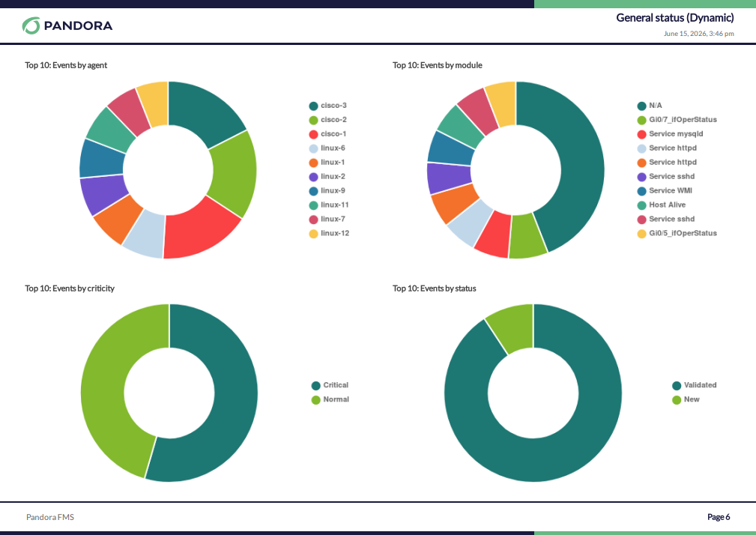Click the green New legend dot

(x=677, y=400)
